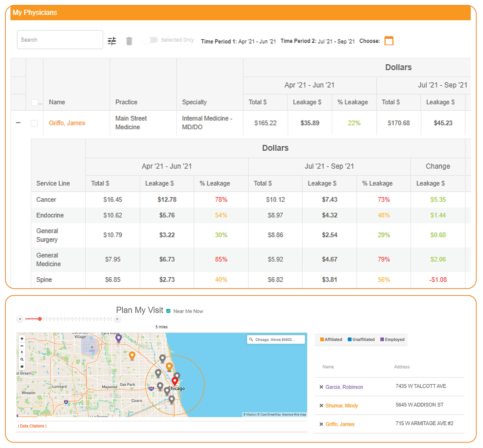Select the Endocrine service line row
Screen dimensions: 483x448
pos(251,215)
